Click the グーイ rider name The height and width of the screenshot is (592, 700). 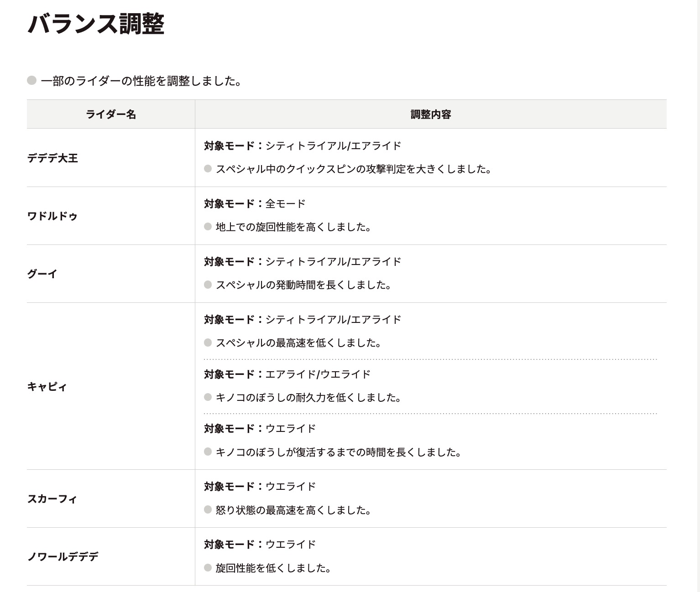click(42, 274)
